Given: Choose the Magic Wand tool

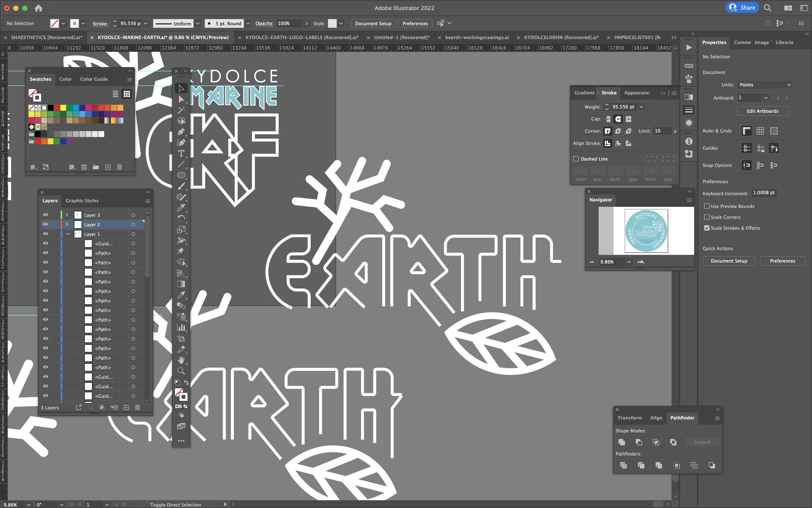Looking at the screenshot, I should coord(181,110).
